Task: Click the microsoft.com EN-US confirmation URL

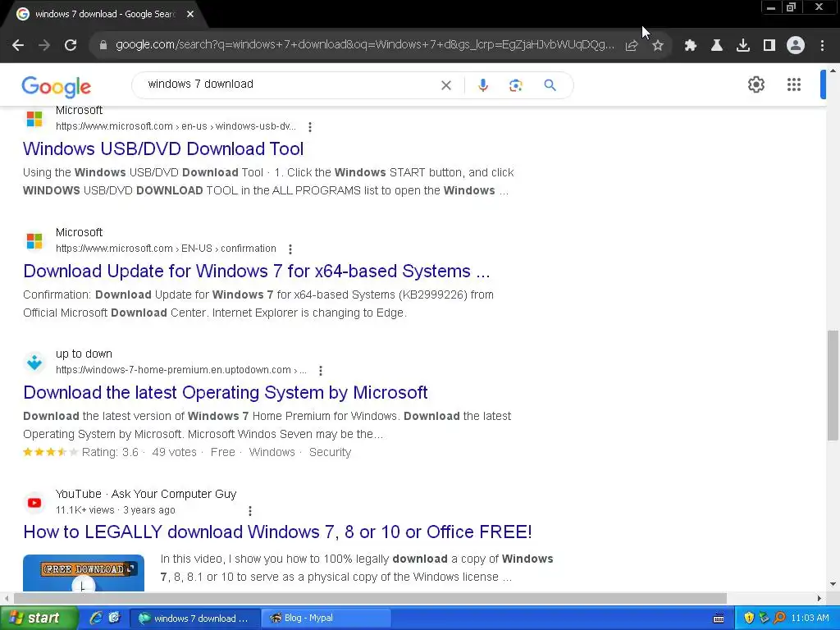Action: [x=166, y=249]
